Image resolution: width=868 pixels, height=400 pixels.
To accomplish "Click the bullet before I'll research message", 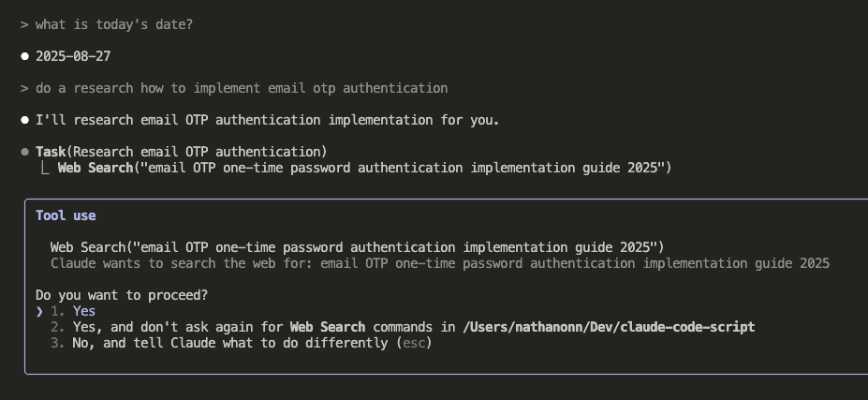I will click(24, 120).
